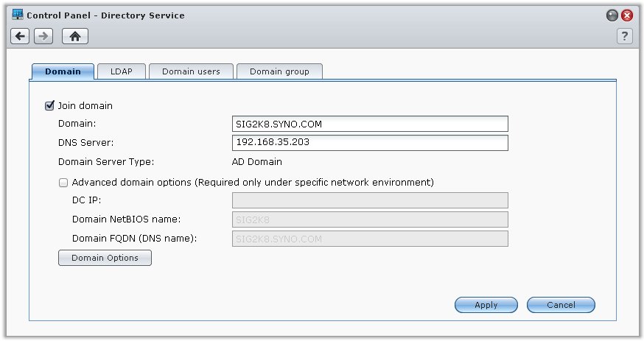
Task: Go back with the left arrow button
Action: click(20, 36)
